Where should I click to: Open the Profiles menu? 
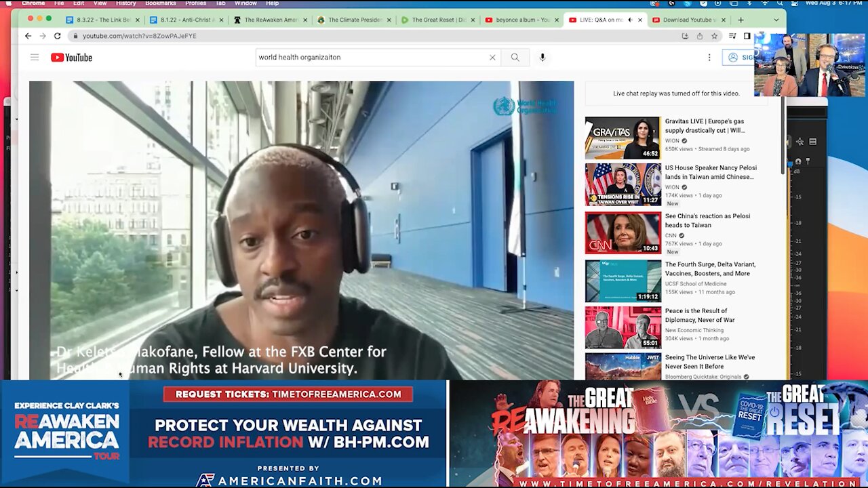(x=196, y=3)
